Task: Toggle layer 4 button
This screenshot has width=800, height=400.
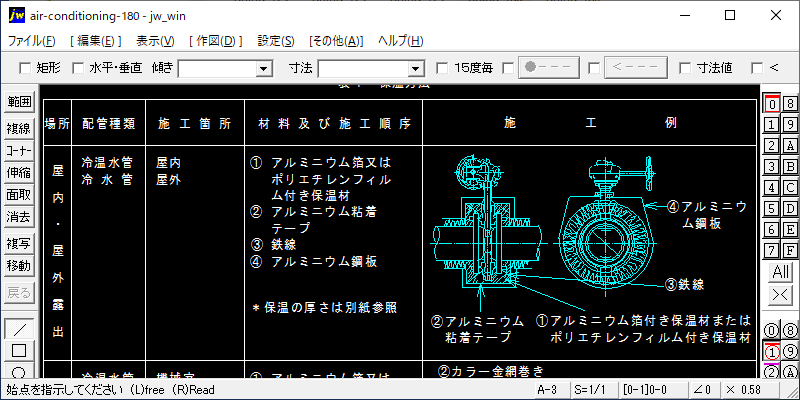Action: pyautogui.click(x=772, y=188)
